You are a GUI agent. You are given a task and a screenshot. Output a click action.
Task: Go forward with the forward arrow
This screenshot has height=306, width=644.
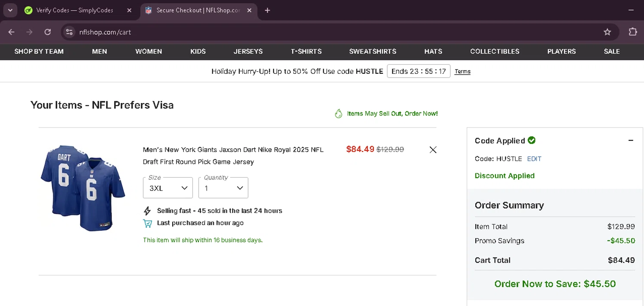point(29,32)
